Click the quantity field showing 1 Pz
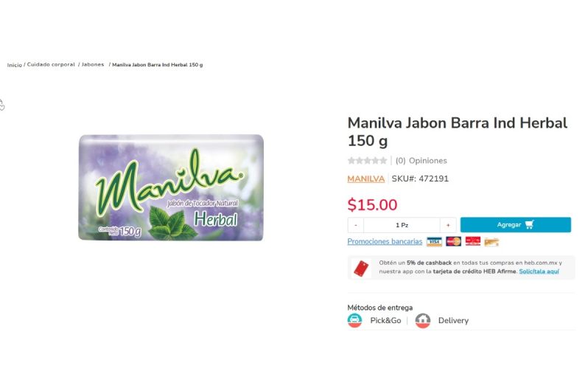 [x=402, y=225]
